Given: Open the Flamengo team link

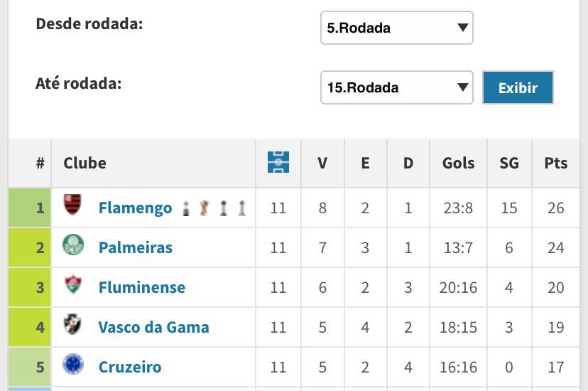Looking at the screenshot, I should [x=136, y=208].
